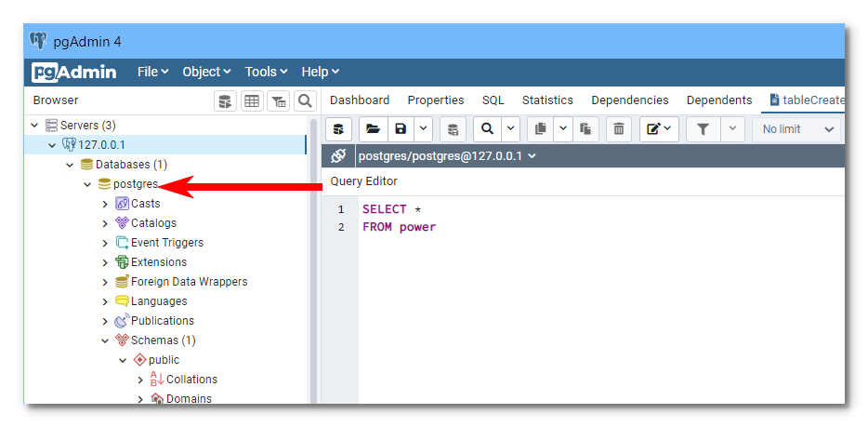Click the Browser tree vertical scrollbar
This screenshot has height=427, width=868.
(x=313, y=260)
